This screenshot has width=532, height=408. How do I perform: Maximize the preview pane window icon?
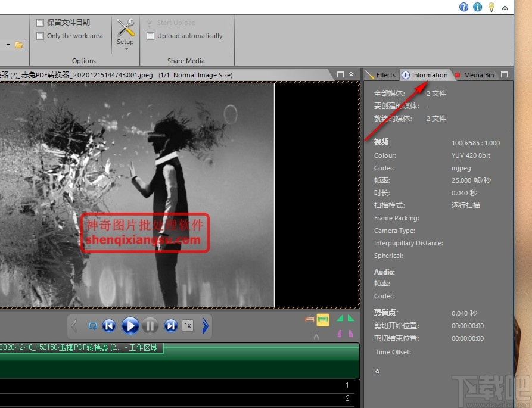tap(340, 74)
